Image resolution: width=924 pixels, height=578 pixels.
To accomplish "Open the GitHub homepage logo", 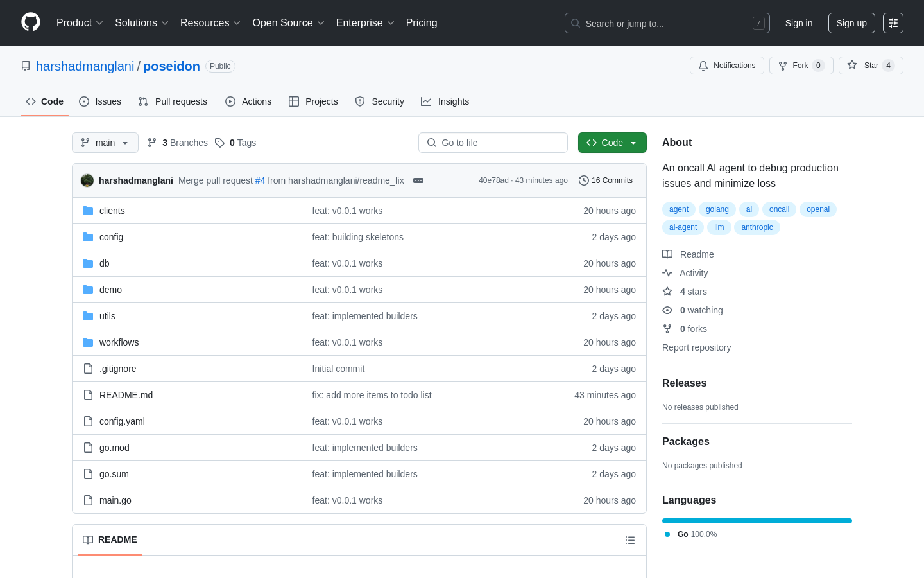I will tap(31, 22).
